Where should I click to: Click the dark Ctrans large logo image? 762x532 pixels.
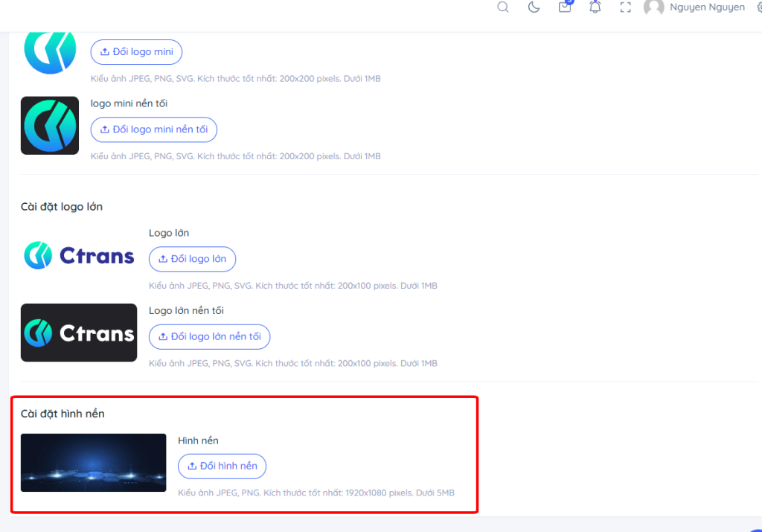tap(79, 333)
